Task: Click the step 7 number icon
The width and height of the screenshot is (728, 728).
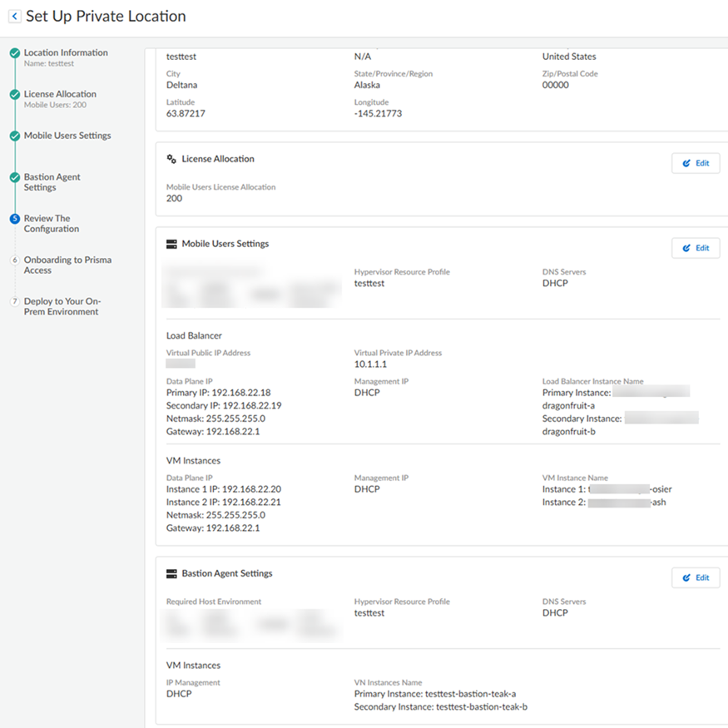Action: (x=15, y=302)
